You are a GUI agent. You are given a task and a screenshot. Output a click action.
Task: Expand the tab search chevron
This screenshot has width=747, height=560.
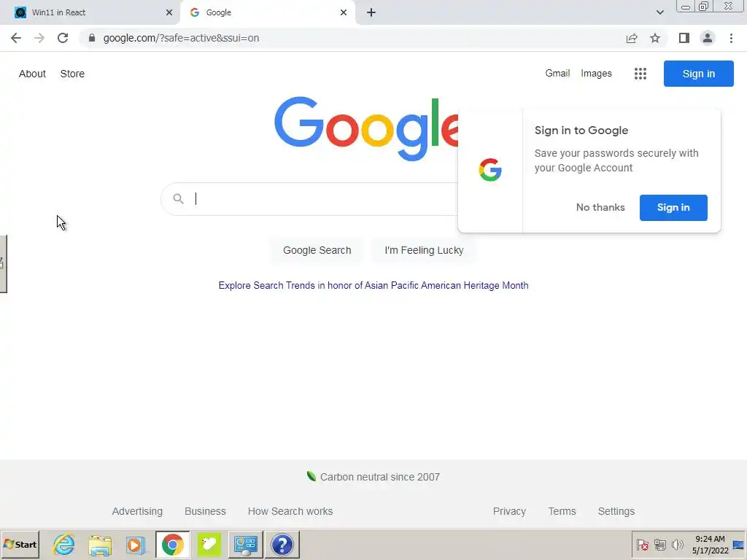click(659, 12)
